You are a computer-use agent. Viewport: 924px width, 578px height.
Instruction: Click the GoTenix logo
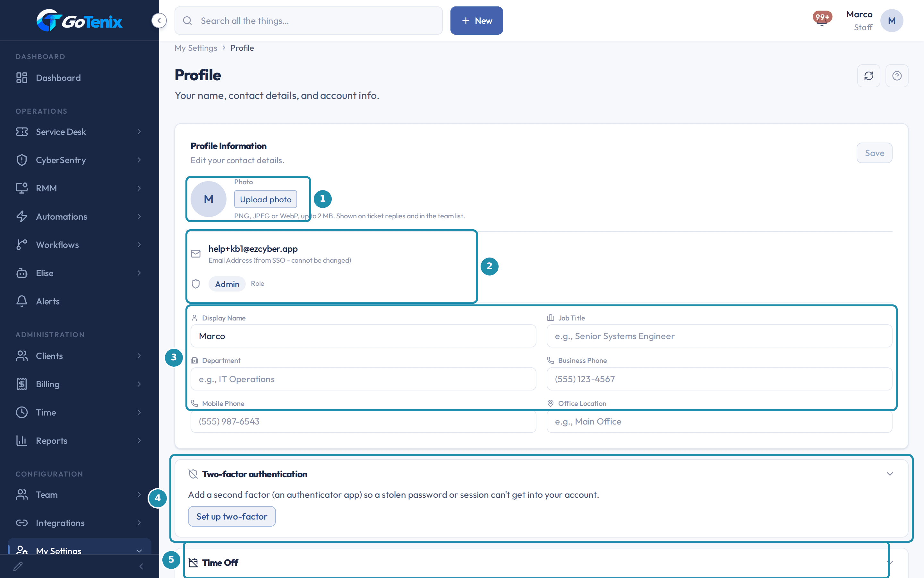tap(80, 21)
